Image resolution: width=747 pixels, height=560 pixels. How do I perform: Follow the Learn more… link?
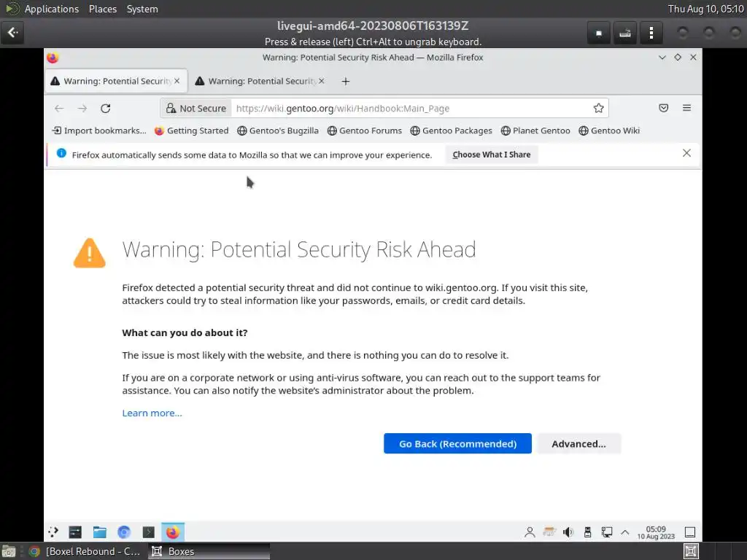click(152, 413)
